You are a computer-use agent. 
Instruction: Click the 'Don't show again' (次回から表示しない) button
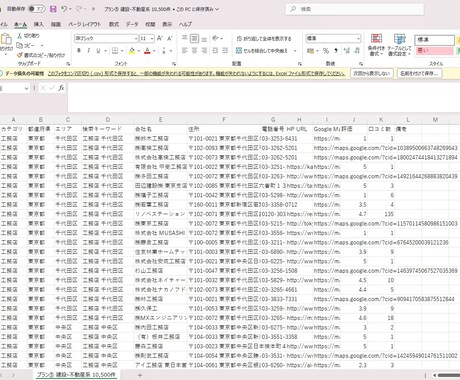[x=372, y=73]
